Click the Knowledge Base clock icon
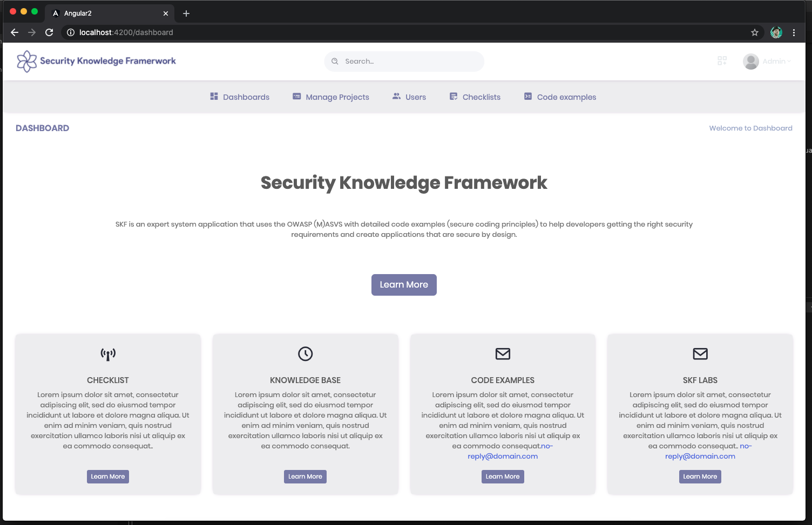812x525 pixels. 306,354
